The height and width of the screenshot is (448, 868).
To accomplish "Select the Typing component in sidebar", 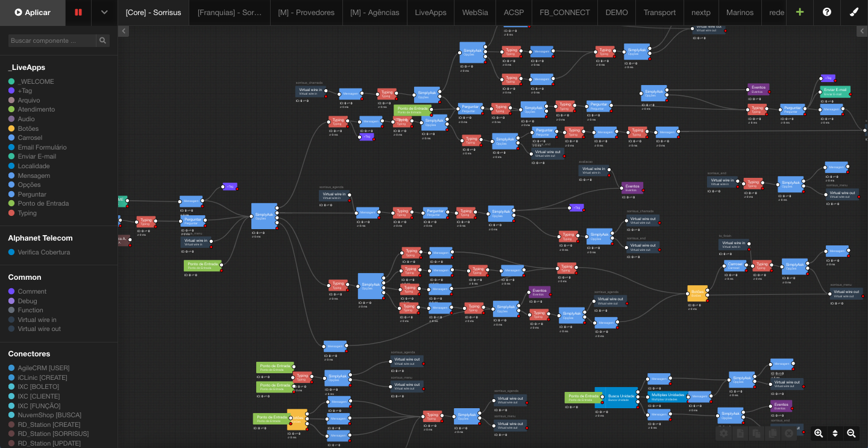I will tap(22, 213).
